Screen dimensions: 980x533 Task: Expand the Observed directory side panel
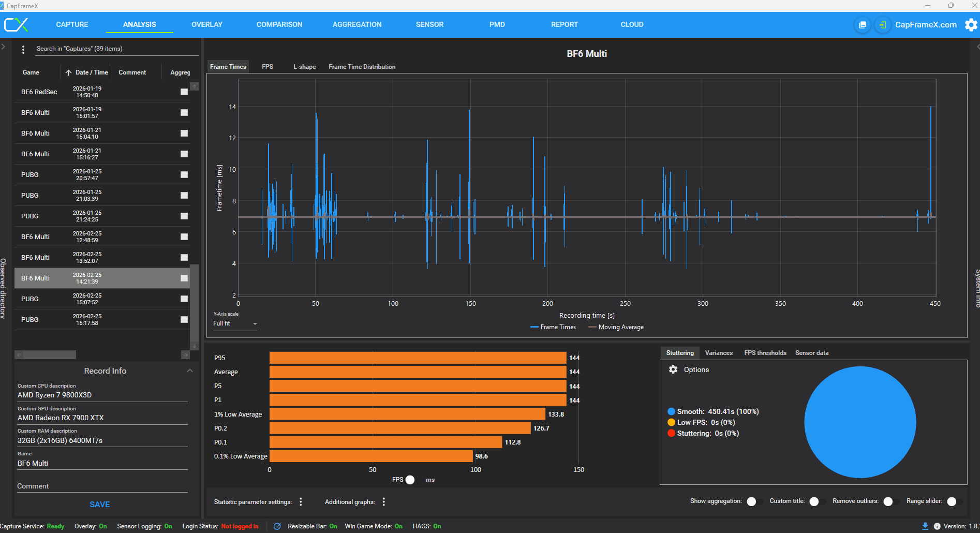pos(3,288)
